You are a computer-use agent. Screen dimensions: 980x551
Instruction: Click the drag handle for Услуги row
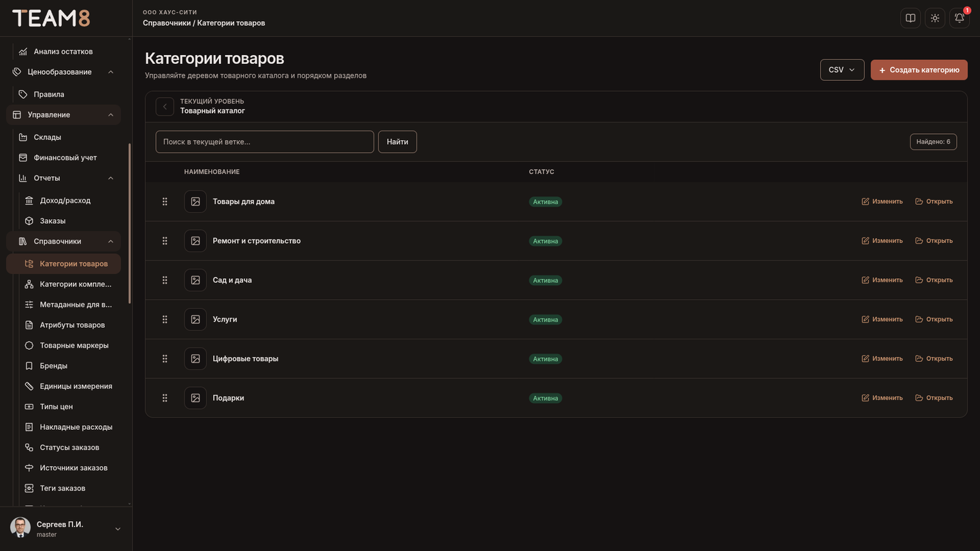click(x=165, y=319)
